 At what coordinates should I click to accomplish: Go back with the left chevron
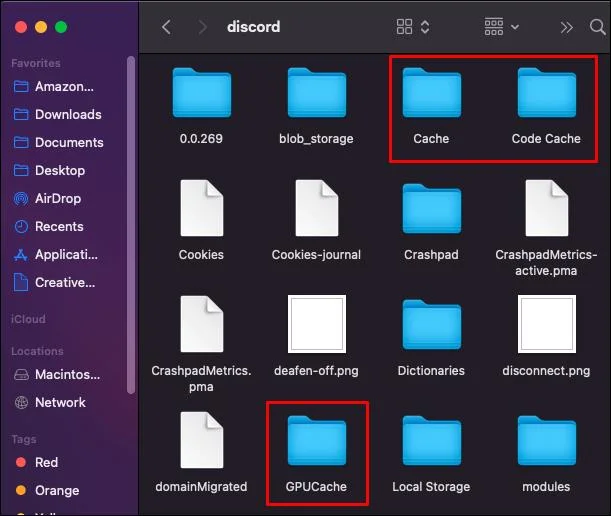[x=166, y=27]
